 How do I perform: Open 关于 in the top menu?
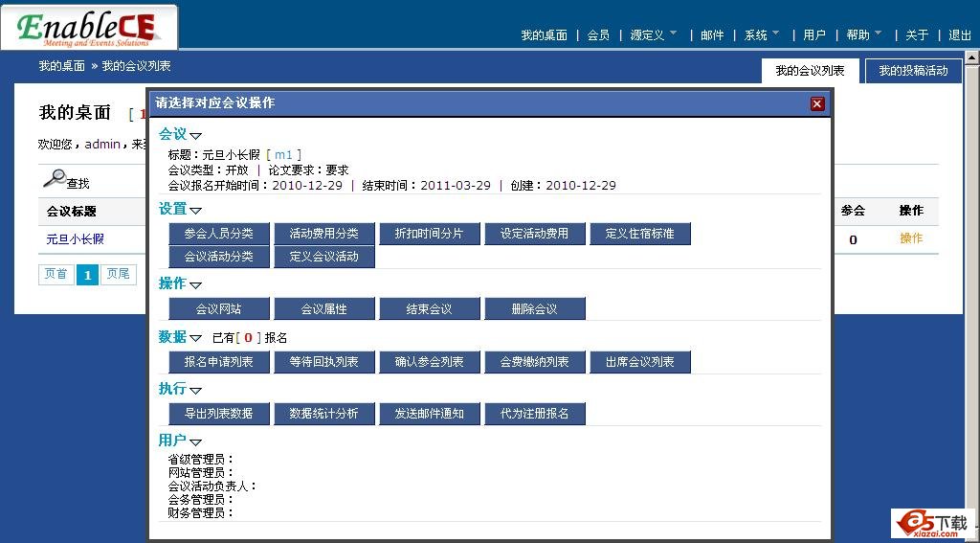tap(917, 35)
